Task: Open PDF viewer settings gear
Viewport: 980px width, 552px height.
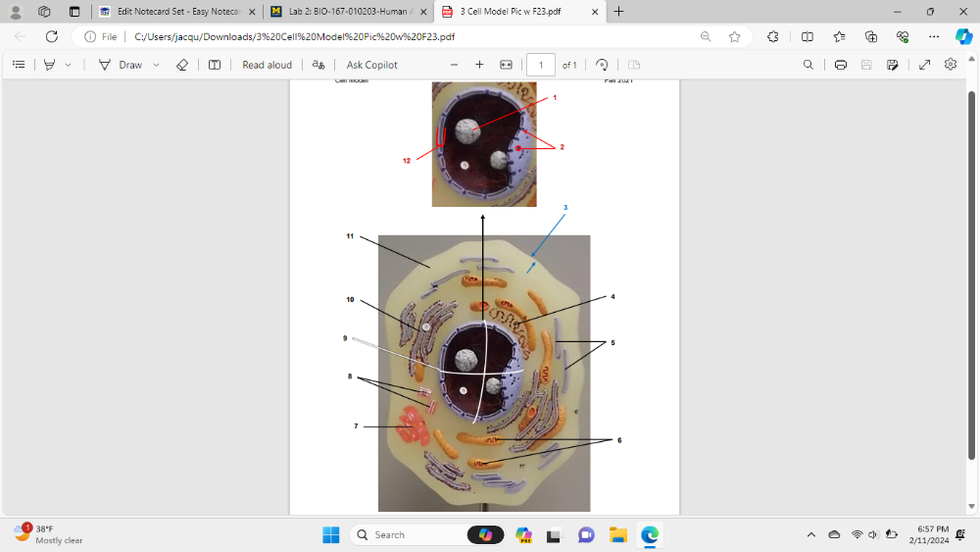Action: (950, 65)
